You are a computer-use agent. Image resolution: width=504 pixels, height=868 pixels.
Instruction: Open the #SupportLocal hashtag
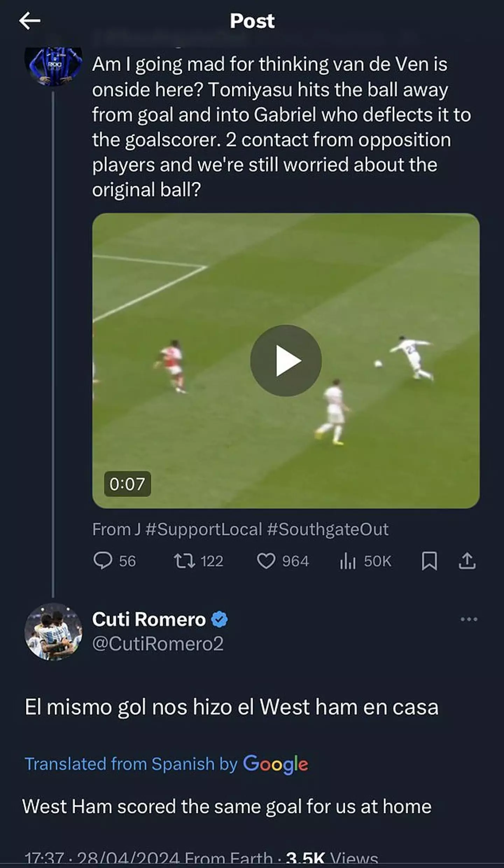pyautogui.click(x=203, y=529)
